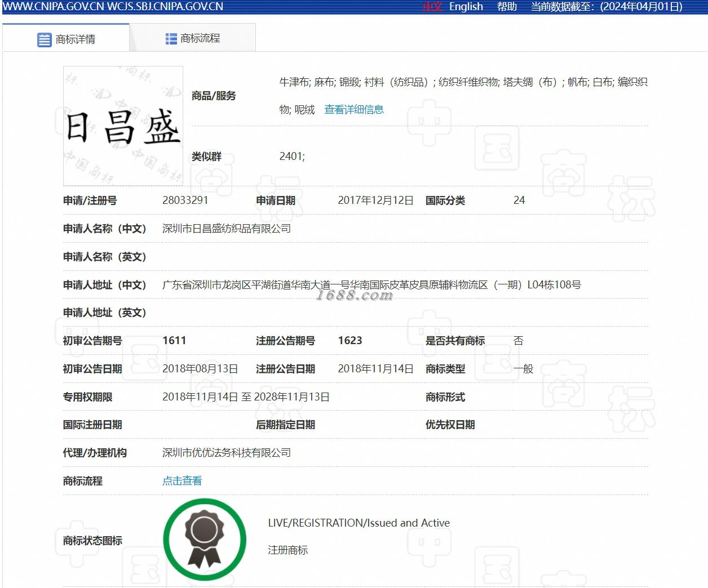Click the 商标流程 tab grid icon

(x=171, y=38)
